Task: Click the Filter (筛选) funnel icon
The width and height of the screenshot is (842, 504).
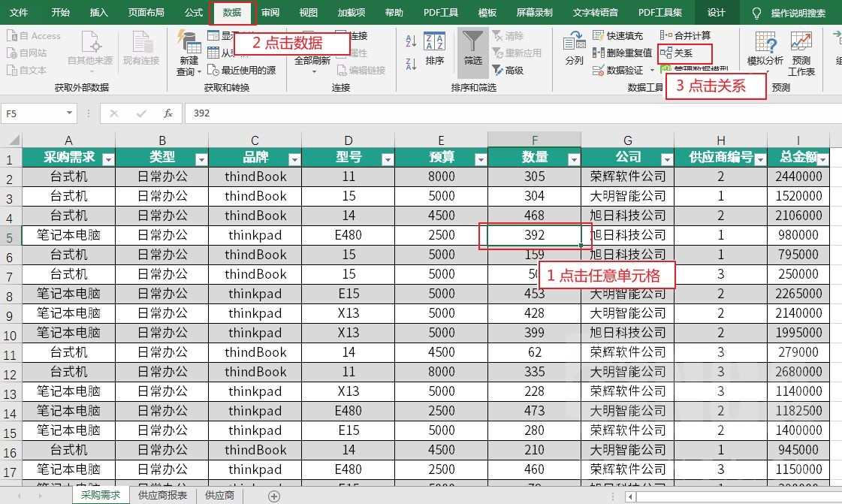Action: click(x=472, y=42)
